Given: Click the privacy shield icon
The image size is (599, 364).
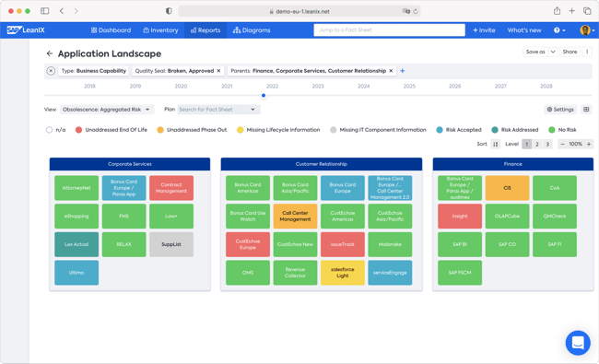Looking at the screenshot, I should pyautogui.click(x=169, y=11).
